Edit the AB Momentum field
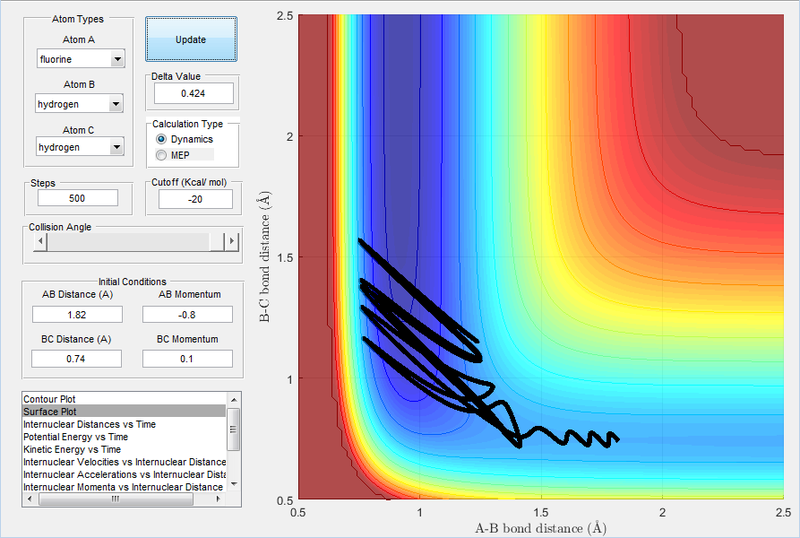The image size is (800, 538). click(187, 314)
